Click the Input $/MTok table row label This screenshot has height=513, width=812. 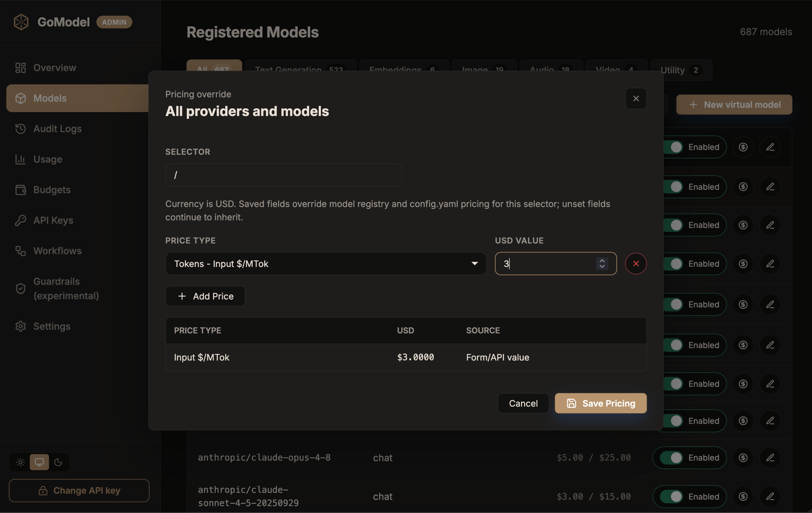(201, 358)
